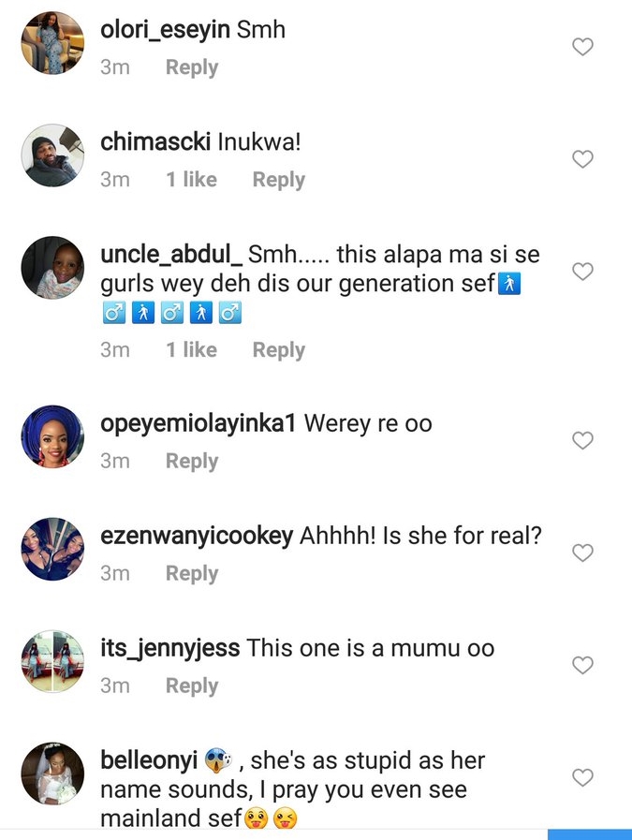Like chimascki's Inukwa comment
This screenshot has width=632, height=840.
coord(582,159)
